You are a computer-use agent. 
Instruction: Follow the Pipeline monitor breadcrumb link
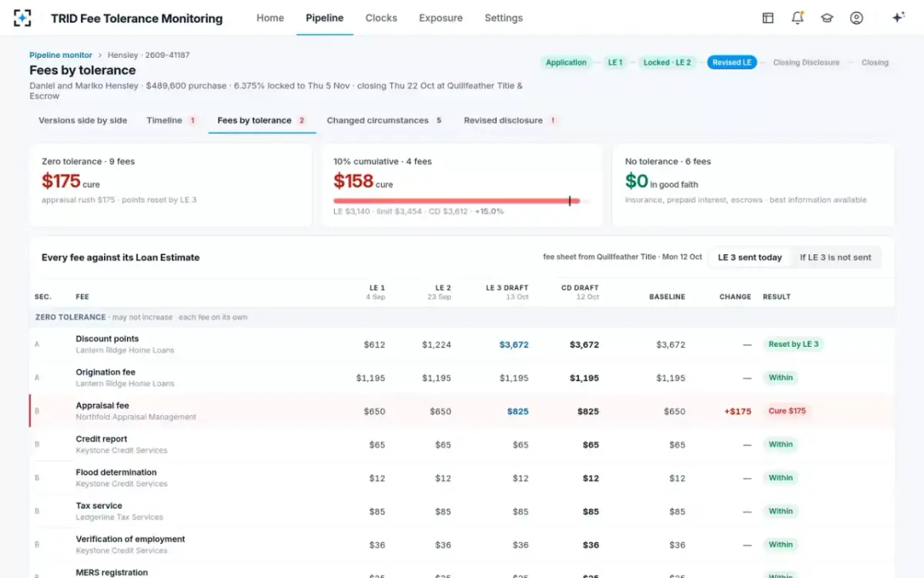pos(61,55)
